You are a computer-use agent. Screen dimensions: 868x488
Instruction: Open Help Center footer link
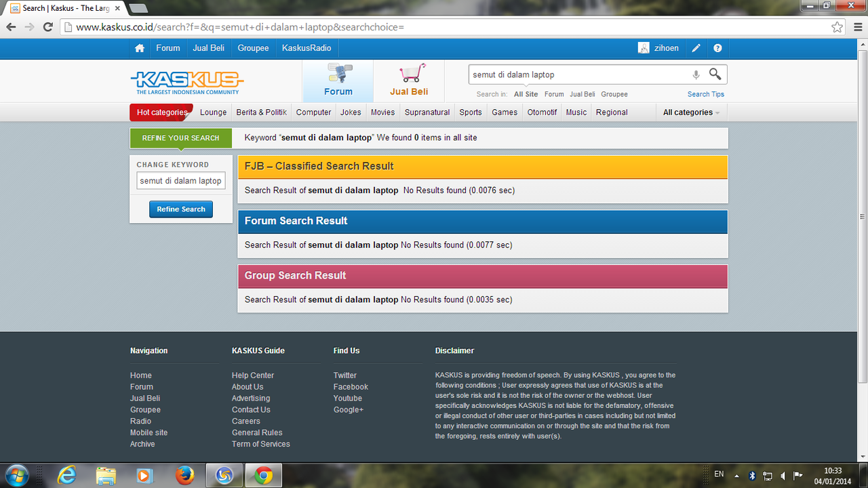pyautogui.click(x=253, y=375)
